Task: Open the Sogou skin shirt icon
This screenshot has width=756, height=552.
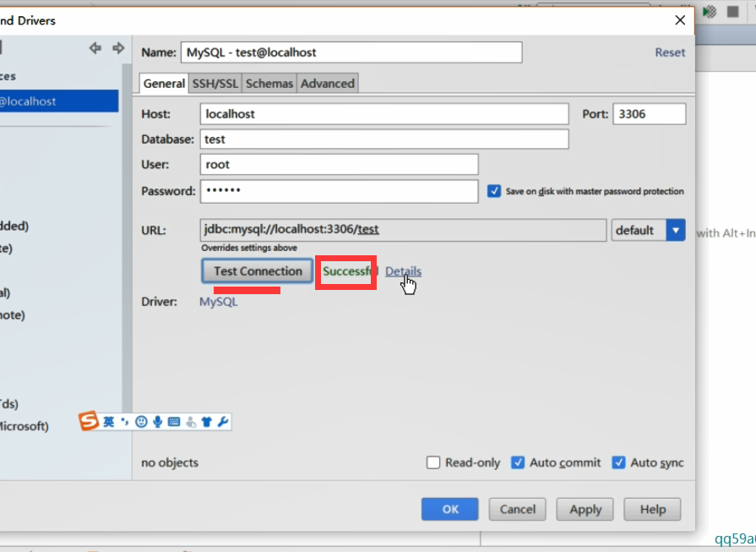Action: [x=207, y=422]
